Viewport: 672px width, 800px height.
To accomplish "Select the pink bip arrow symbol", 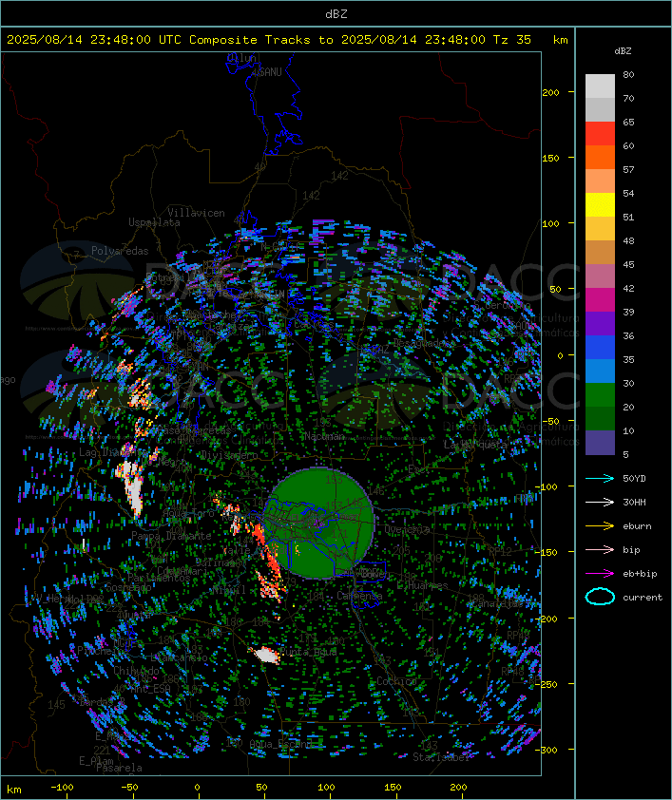I will [600, 549].
